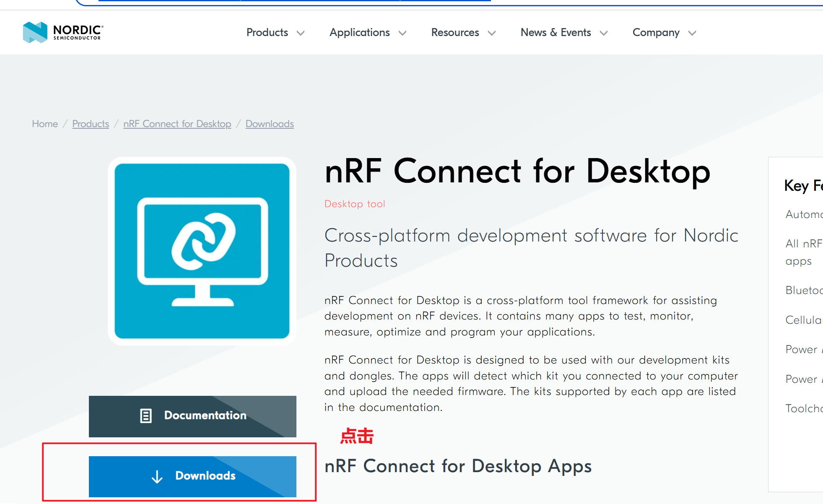Viewport: 823px width, 504px height.
Task: Open the Products menu item
Action: pyautogui.click(x=267, y=32)
